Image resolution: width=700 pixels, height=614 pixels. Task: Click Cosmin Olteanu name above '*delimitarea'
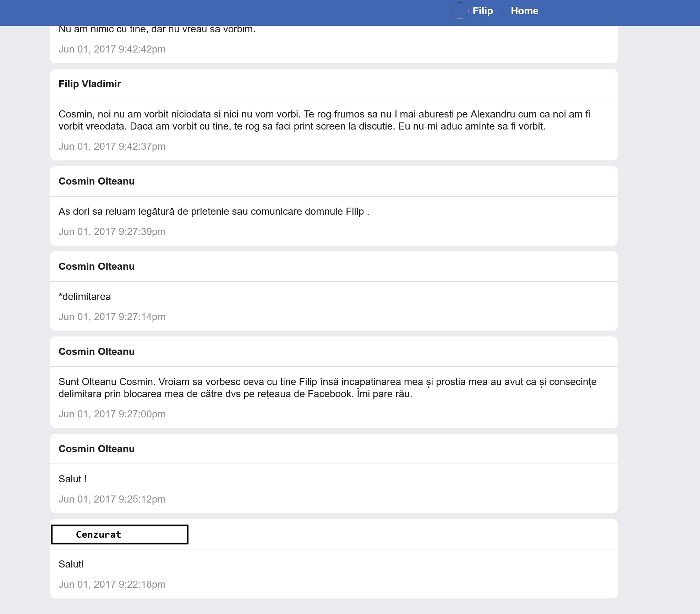pos(96,267)
